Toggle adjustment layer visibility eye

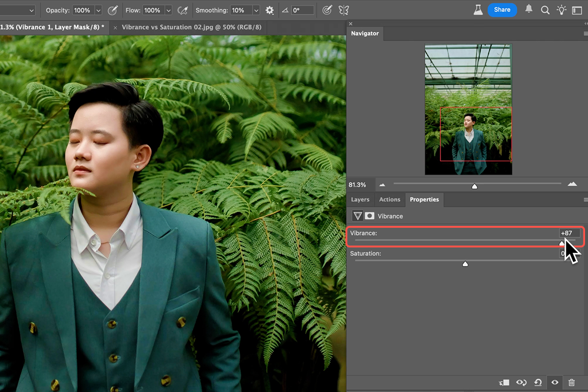tap(555, 382)
